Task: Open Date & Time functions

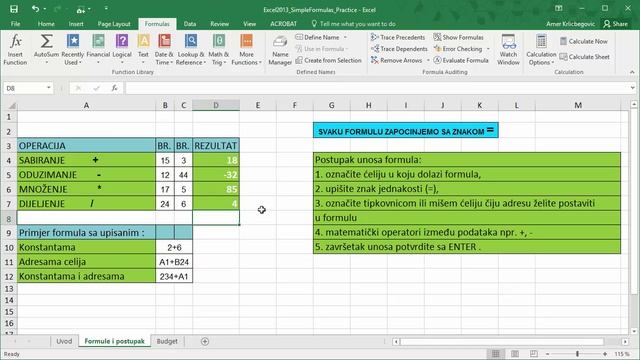Action: click(x=164, y=49)
